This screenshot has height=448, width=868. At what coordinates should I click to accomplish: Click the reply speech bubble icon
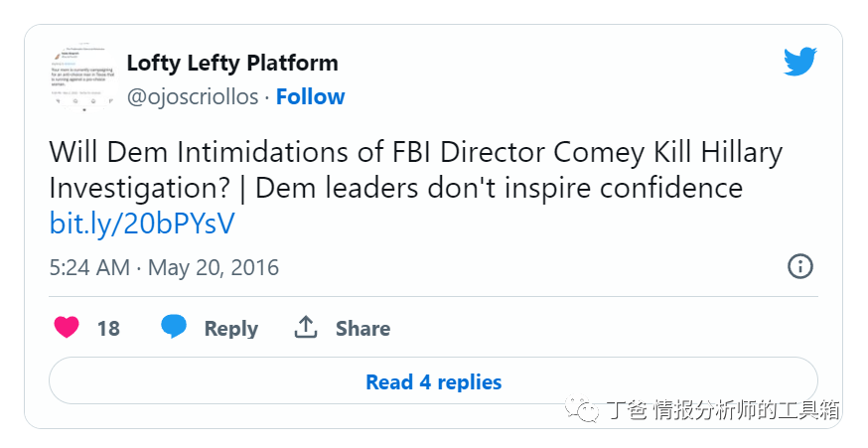point(174,328)
